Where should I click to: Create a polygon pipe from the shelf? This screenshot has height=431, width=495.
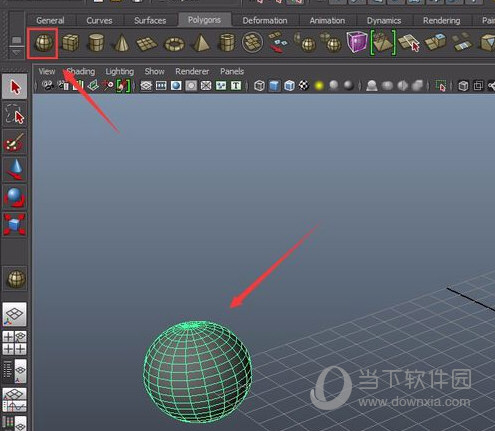[x=227, y=43]
